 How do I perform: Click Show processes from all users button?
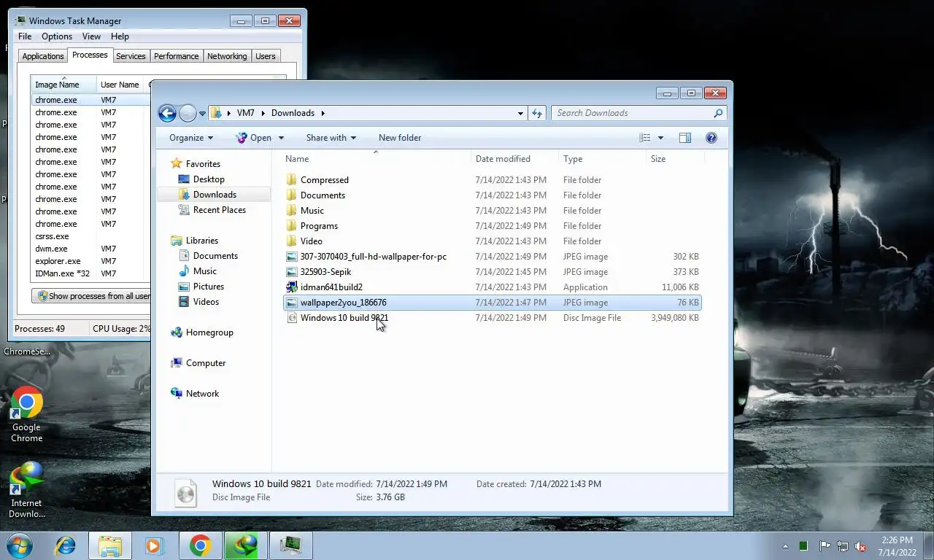pos(91,296)
